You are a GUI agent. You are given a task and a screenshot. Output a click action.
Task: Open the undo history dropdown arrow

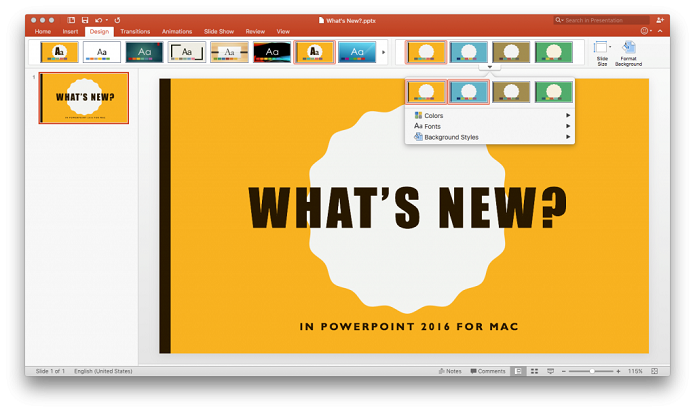coord(107,20)
